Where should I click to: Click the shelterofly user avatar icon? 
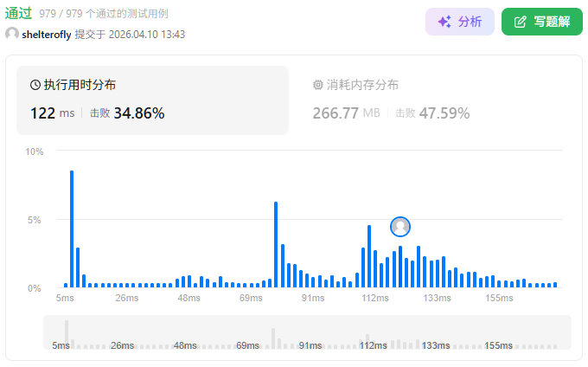pyautogui.click(x=12, y=34)
